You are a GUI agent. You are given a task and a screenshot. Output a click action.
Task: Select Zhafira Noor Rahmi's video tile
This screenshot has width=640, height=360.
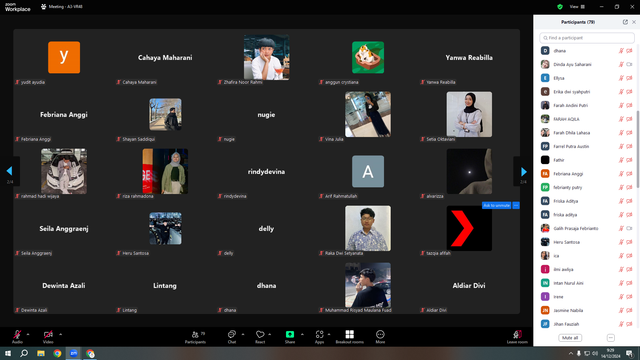pyautogui.click(x=267, y=57)
